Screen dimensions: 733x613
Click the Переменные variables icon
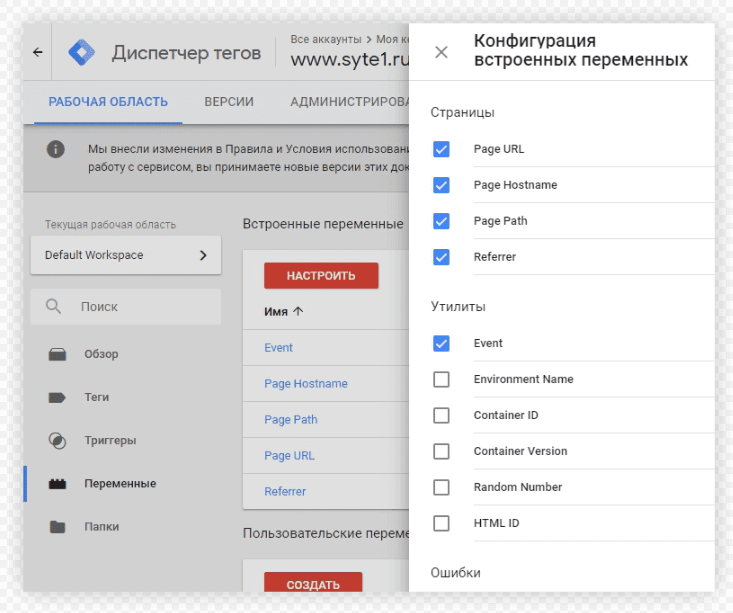pyautogui.click(x=57, y=484)
